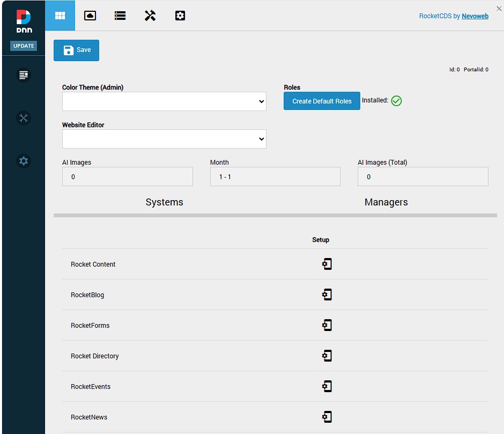This screenshot has width=504, height=434.
Task: Select the RocketNews row text
Action: click(89, 417)
